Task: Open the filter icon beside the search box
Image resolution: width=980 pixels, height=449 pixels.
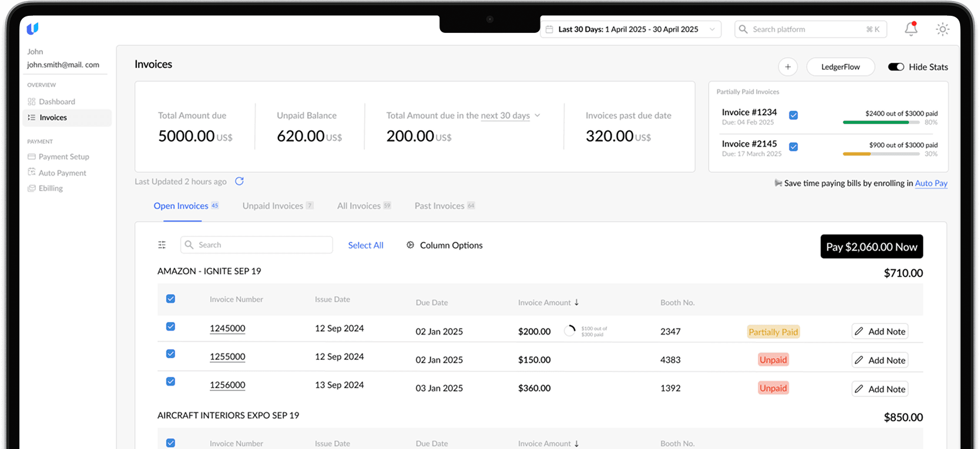Action: [x=162, y=245]
